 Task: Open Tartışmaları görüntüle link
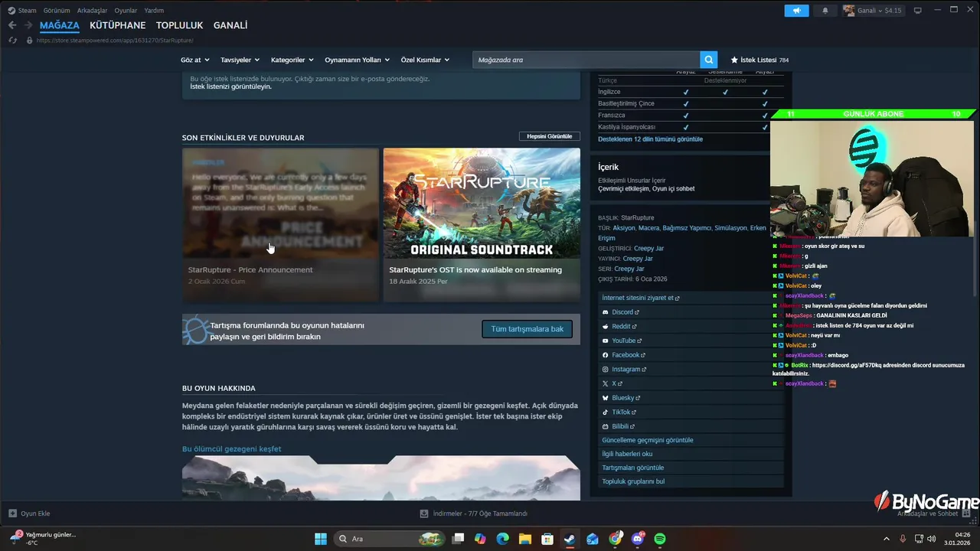pos(632,468)
